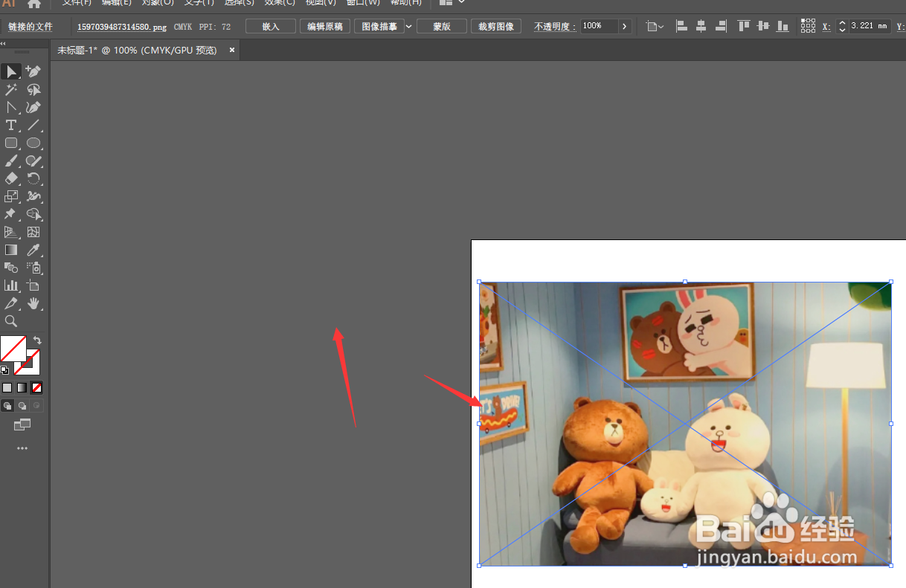Select the Symbol Sprayer tool
Image resolution: width=906 pixels, height=588 pixels.
[x=33, y=268]
